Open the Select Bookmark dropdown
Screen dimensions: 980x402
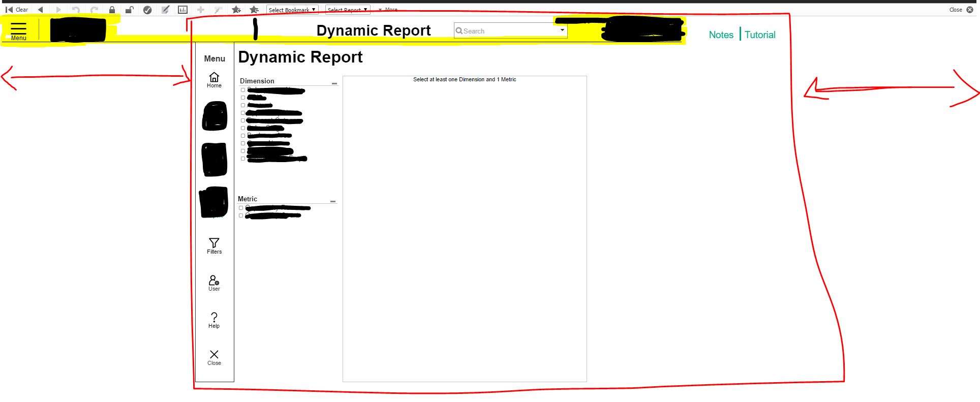(292, 10)
